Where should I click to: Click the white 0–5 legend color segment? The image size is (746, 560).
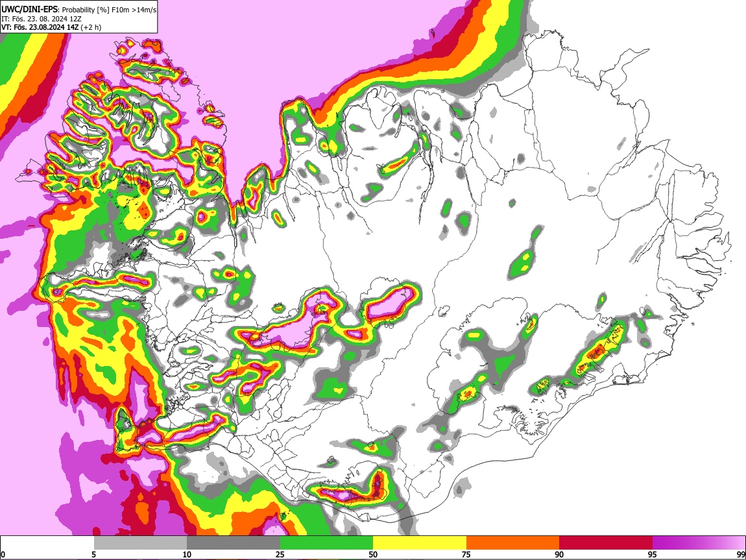click(x=47, y=542)
